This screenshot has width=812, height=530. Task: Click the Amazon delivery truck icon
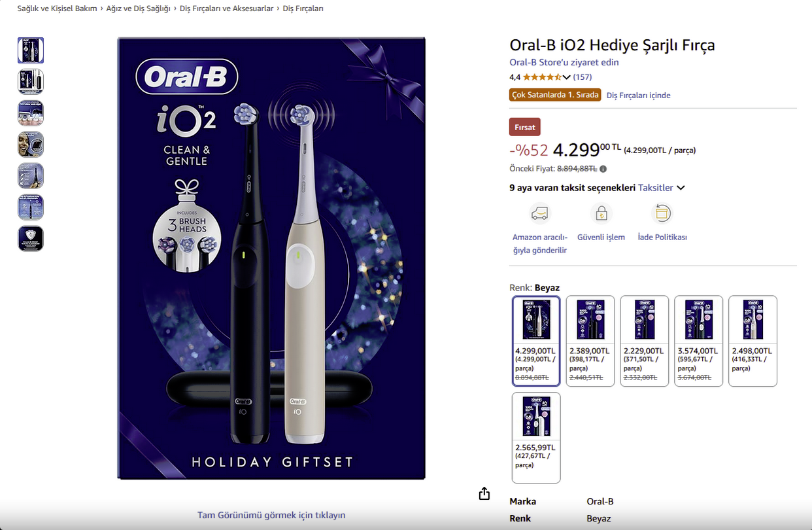pos(540,213)
